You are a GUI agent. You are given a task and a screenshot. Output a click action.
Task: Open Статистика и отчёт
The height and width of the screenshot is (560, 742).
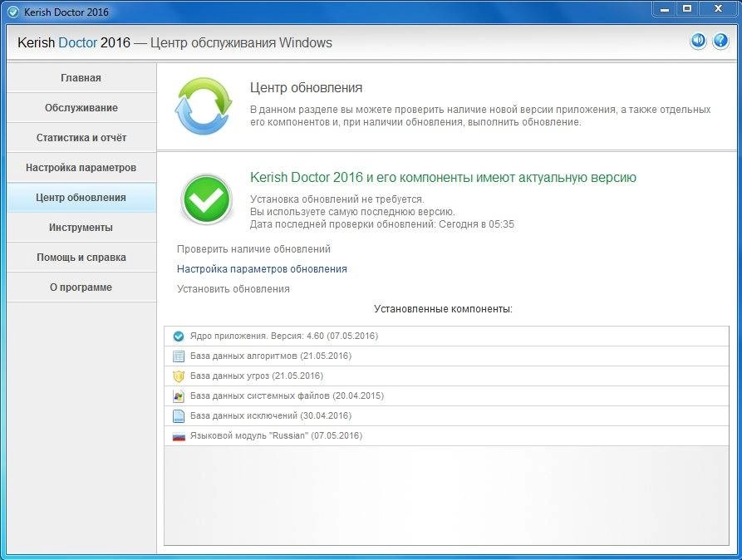tap(81, 138)
